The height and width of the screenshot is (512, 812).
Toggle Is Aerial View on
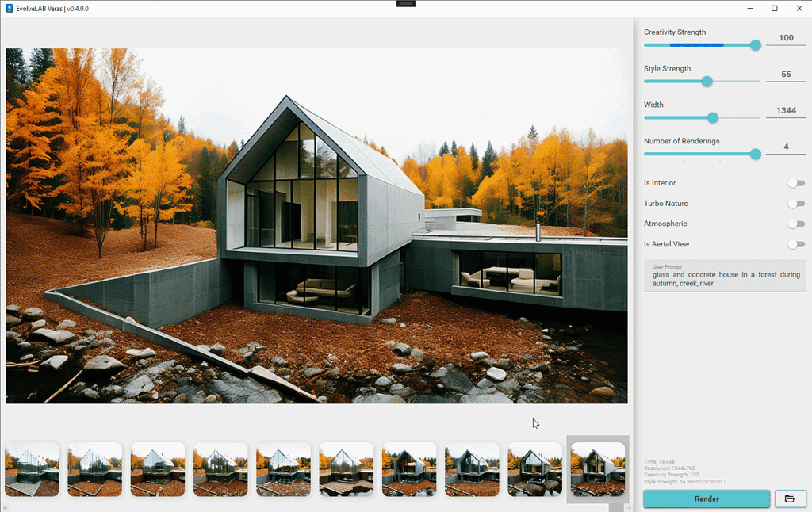click(x=796, y=244)
